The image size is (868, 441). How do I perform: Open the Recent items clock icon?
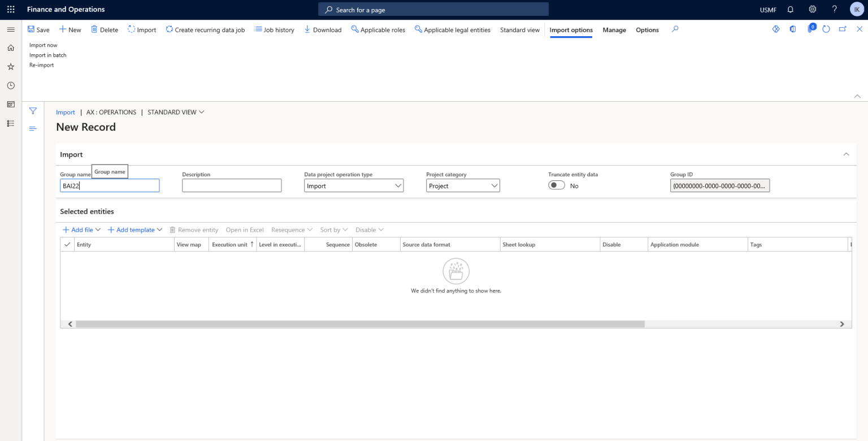[x=10, y=85]
